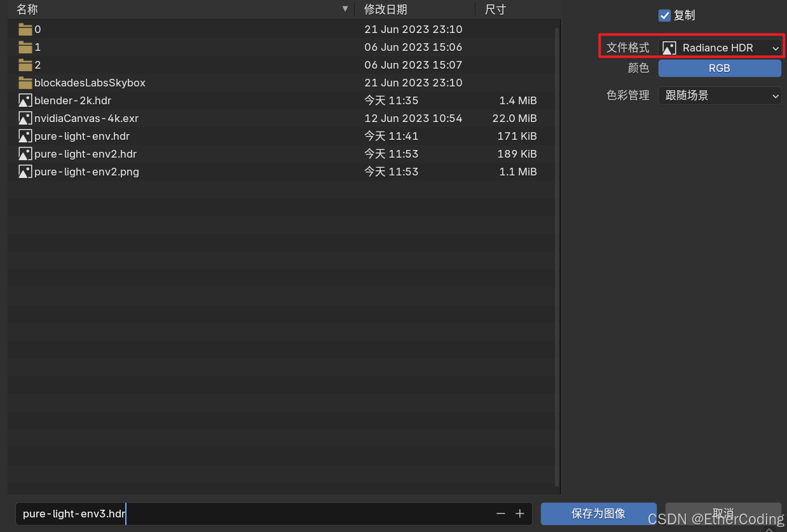Click the 今天 11:41 date cell
Viewport: 787px width, 532px height.
point(391,136)
